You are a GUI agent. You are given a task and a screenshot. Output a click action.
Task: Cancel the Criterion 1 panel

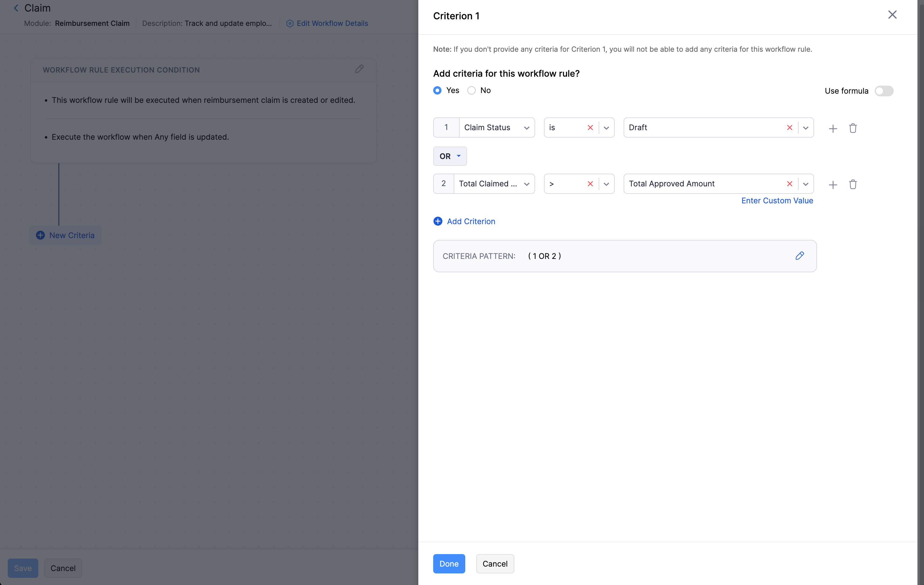pyautogui.click(x=495, y=564)
